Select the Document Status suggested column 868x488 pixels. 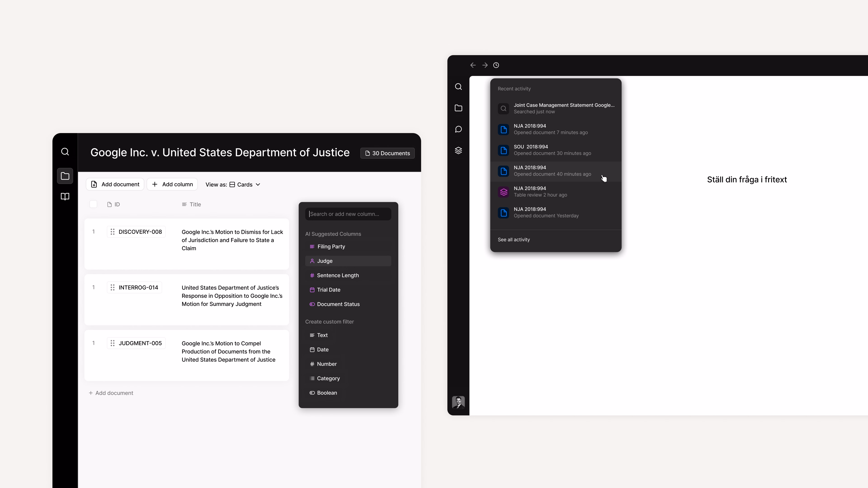click(x=348, y=304)
